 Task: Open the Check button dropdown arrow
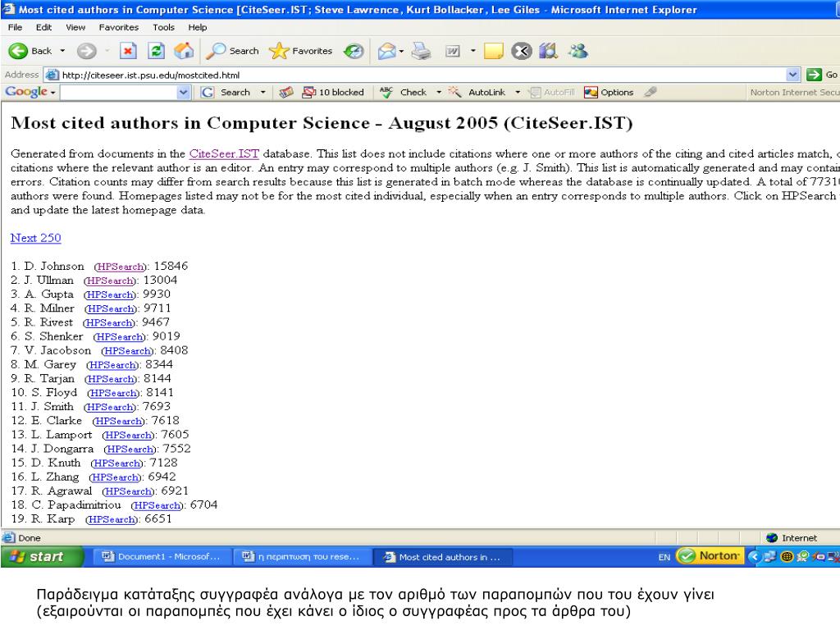click(439, 92)
